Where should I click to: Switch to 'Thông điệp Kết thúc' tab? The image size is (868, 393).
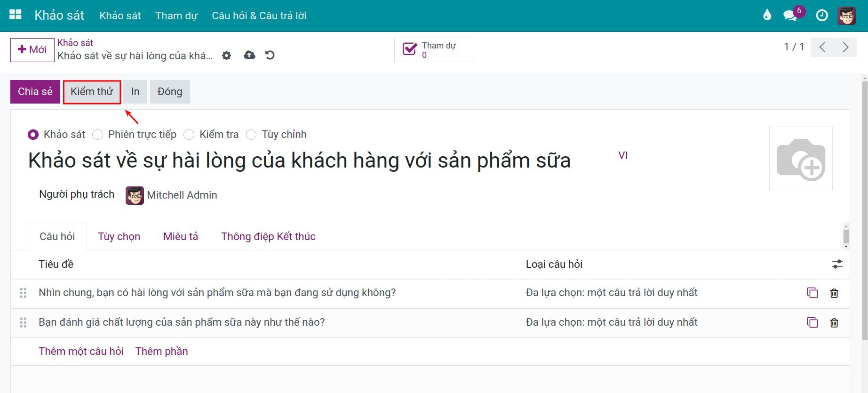[268, 236]
